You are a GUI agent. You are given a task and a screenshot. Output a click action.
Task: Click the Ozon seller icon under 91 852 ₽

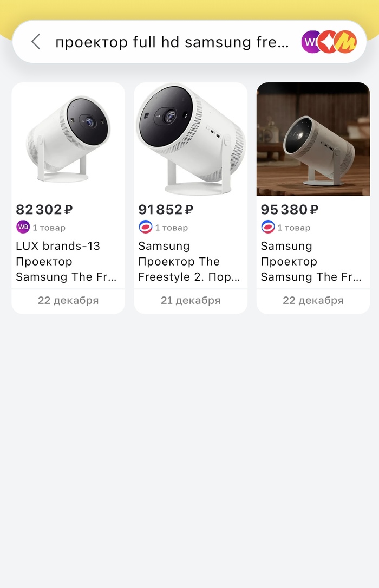pos(145,227)
